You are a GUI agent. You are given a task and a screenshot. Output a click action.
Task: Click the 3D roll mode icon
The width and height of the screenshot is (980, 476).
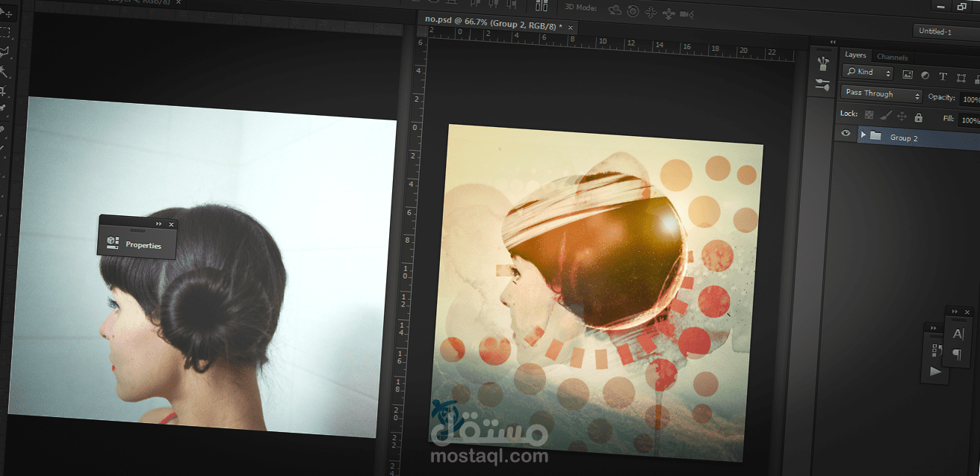coord(633,11)
